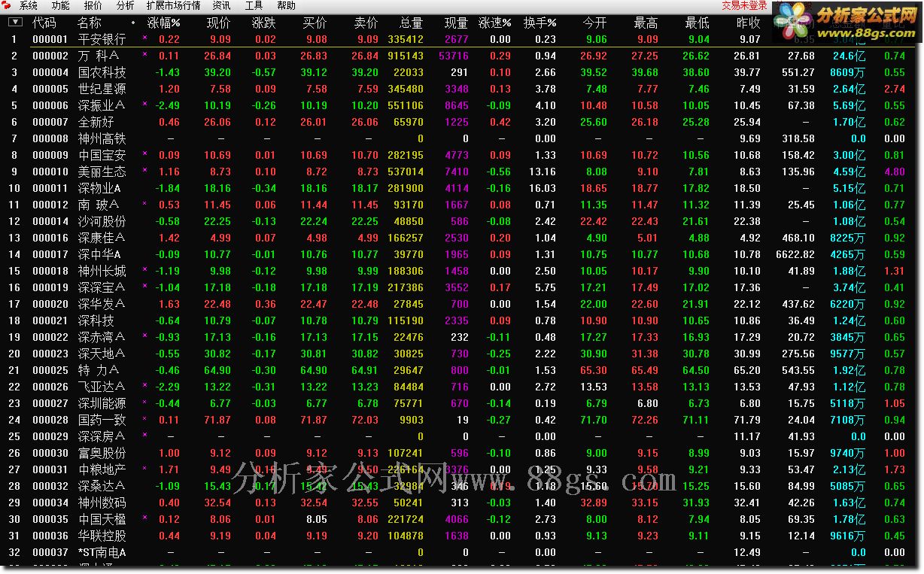924x574 pixels.
Task: Open the 系统 menu
Action: click(x=29, y=6)
